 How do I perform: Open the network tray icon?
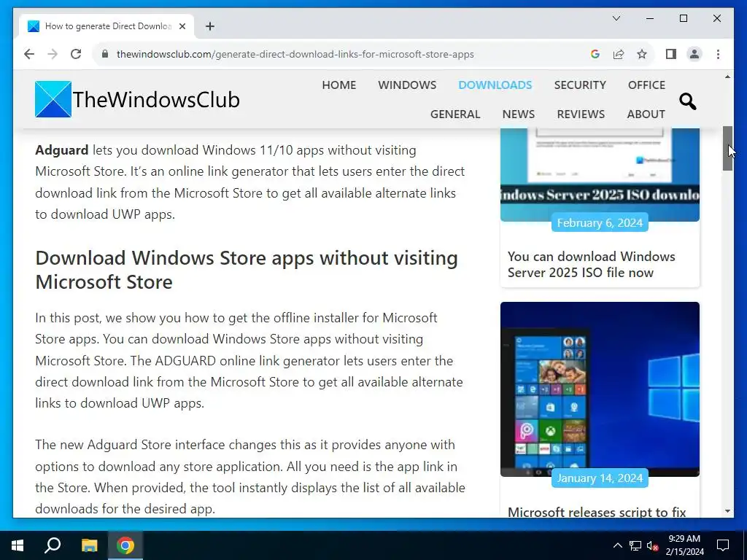pyautogui.click(x=635, y=545)
